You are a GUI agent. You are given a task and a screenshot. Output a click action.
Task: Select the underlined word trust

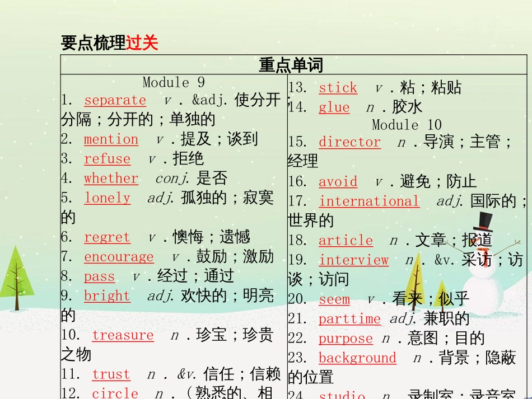[111, 374]
